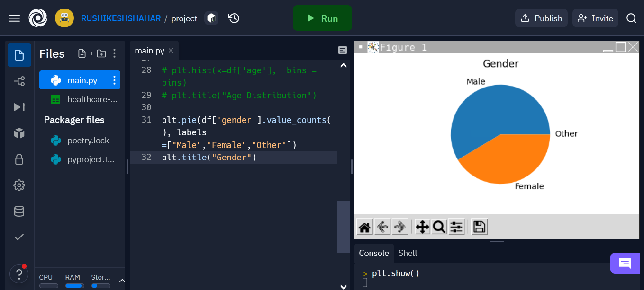Add a new file icon

coord(82,53)
